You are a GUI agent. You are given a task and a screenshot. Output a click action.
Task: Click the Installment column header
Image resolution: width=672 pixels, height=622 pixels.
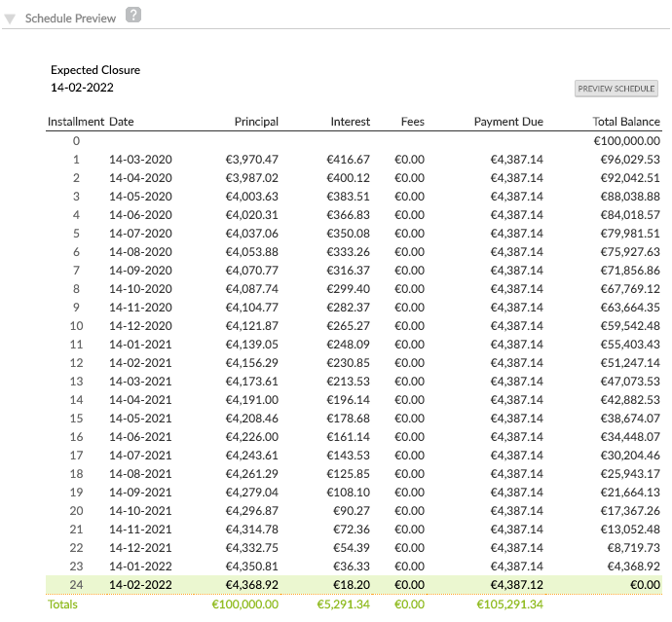coord(76,122)
